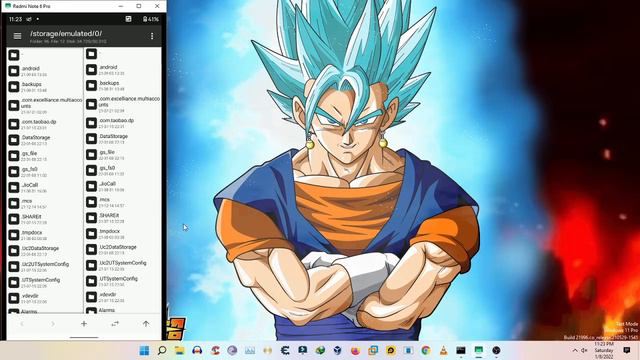The image size is (640, 360).
Task: Open .UTSystemConfig folder in left pane
Action: tap(45, 282)
